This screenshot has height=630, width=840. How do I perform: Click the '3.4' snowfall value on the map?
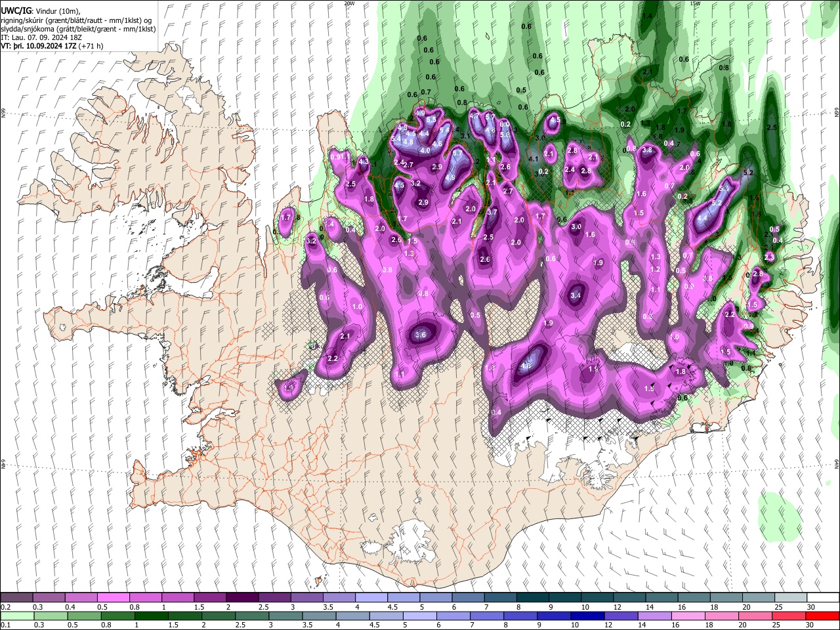tap(576, 296)
